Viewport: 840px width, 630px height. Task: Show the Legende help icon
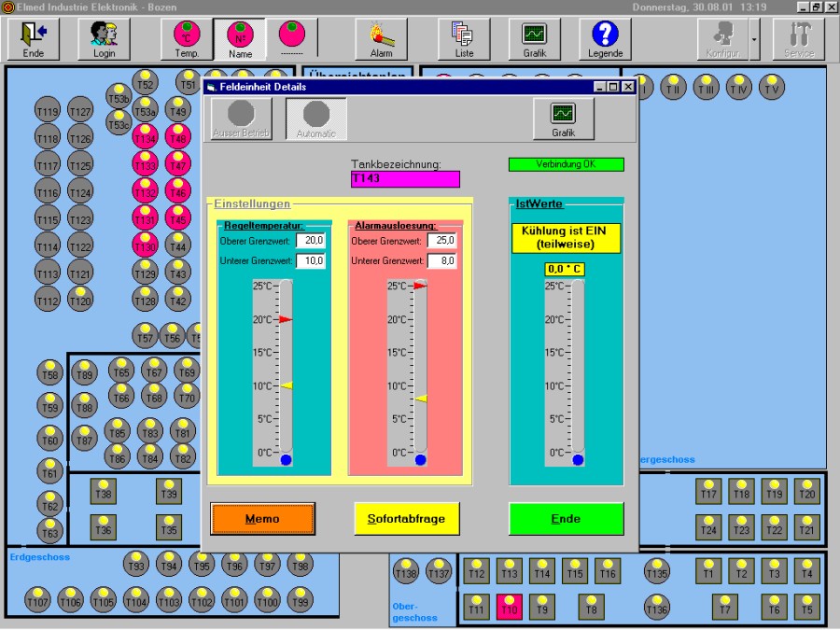click(x=605, y=38)
